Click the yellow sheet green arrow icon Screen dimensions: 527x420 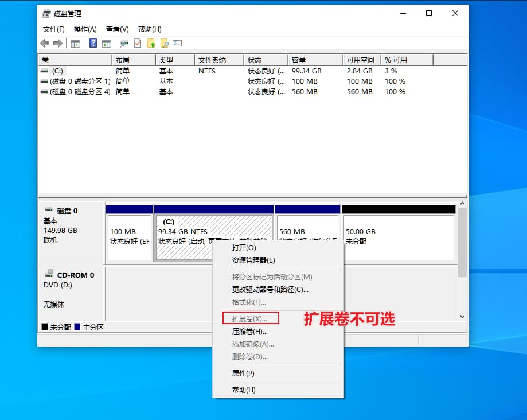[x=151, y=43]
